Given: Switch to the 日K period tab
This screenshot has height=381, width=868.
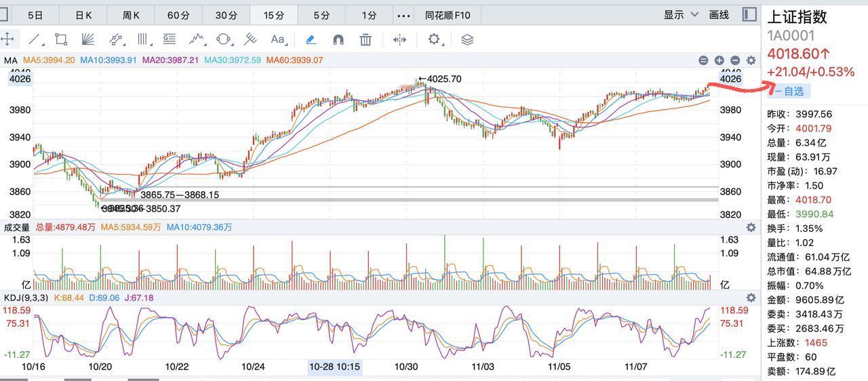Looking at the screenshot, I should pos(83,15).
